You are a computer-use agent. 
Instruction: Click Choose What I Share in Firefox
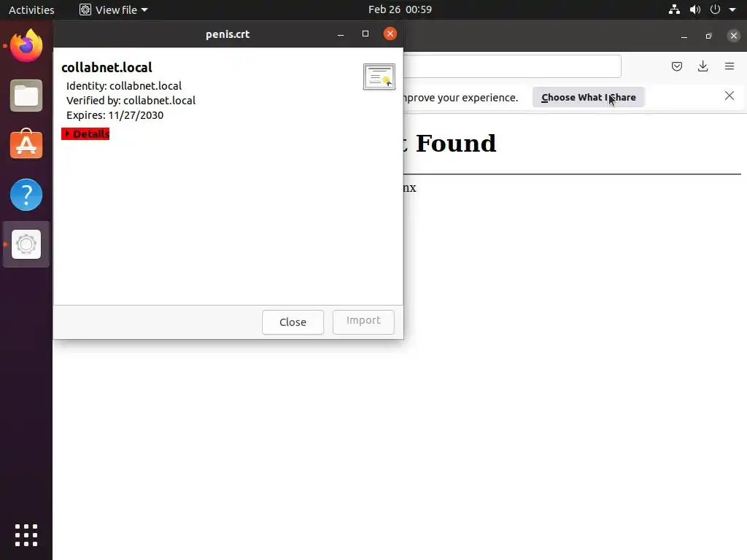coord(589,97)
